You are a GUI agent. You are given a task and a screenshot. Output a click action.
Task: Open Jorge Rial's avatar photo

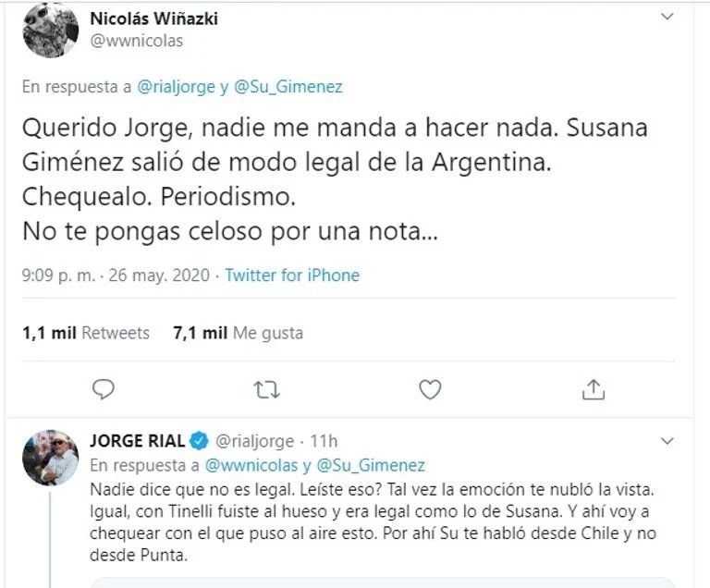(x=50, y=457)
